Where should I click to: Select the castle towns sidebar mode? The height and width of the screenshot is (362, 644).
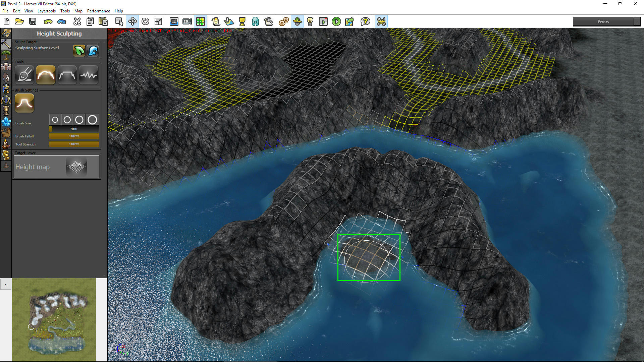6,66
